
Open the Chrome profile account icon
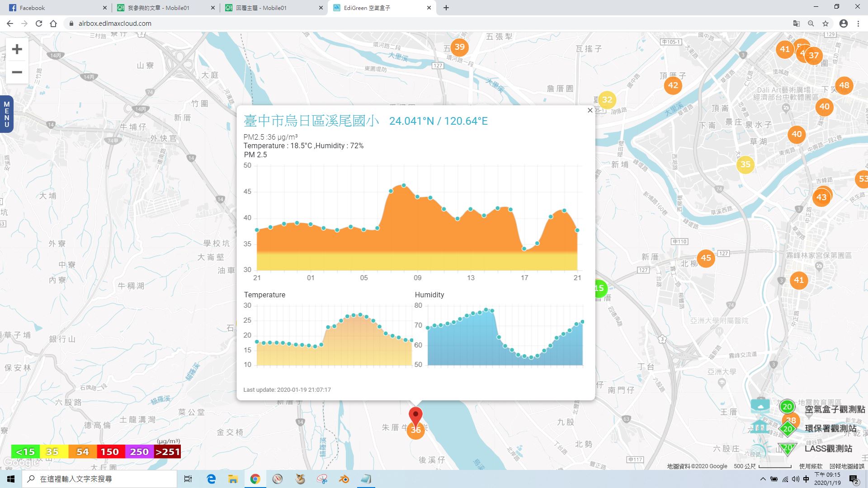(x=844, y=23)
